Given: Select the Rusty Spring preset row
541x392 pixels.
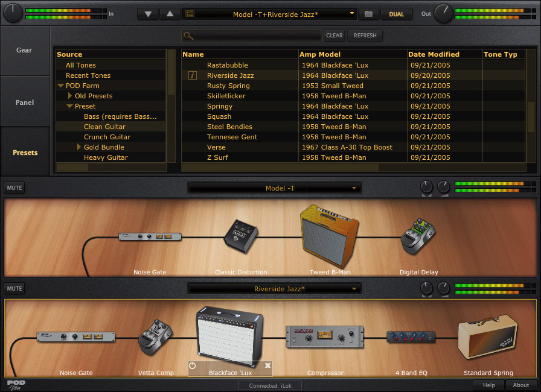Looking at the screenshot, I should 353,86.
